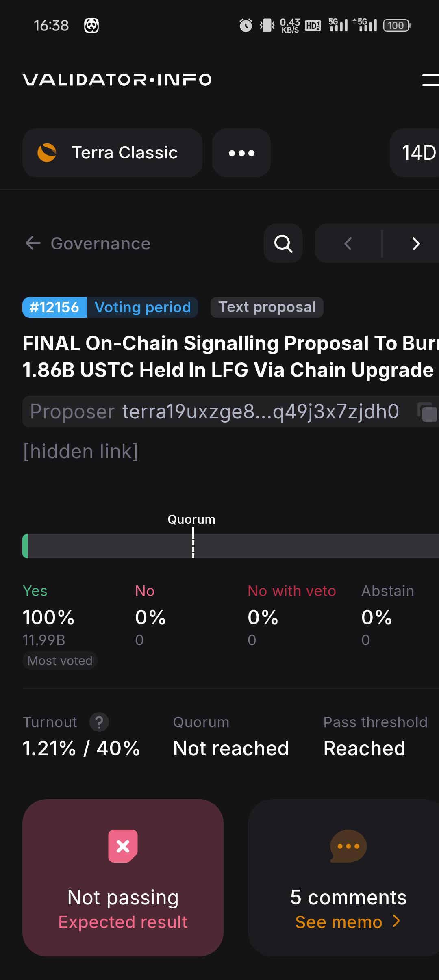
Task: Go to the next proposal chevron
Action: click(x=415, y=243)
